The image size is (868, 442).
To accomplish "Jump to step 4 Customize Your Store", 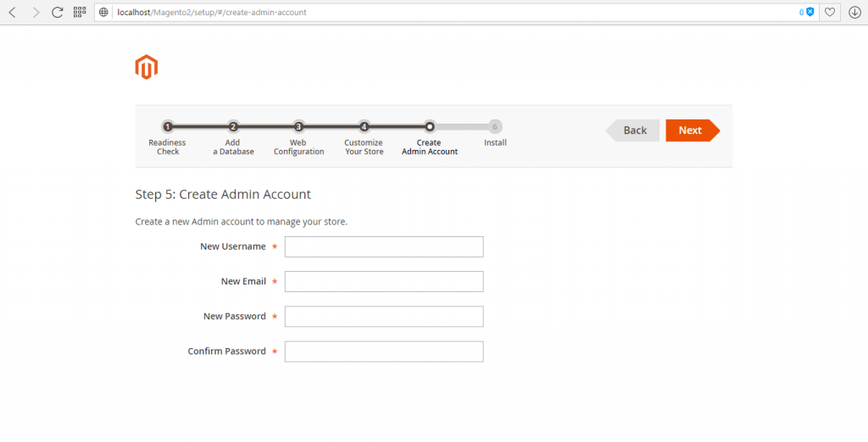I will click(364, 127).
